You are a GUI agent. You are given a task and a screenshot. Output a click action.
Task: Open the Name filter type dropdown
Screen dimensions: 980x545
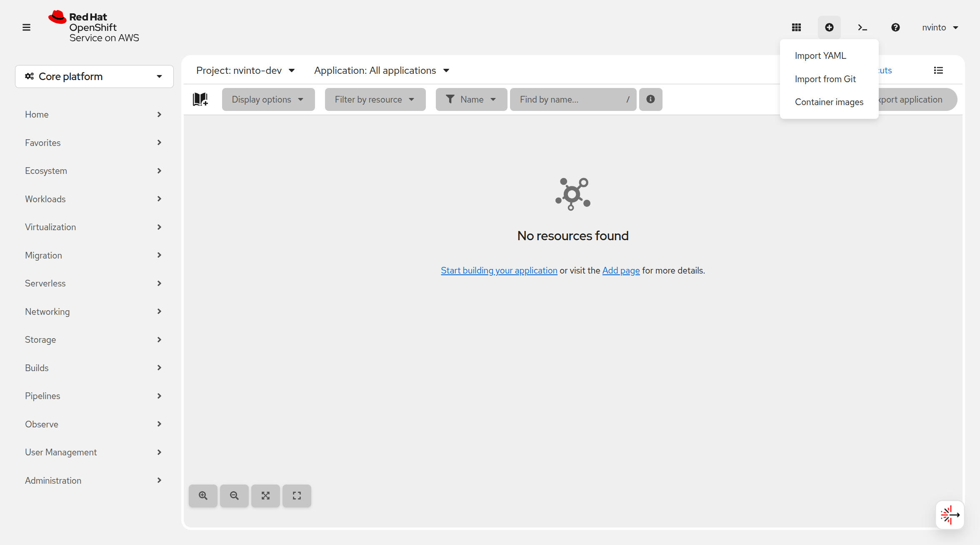coord(471,99)
